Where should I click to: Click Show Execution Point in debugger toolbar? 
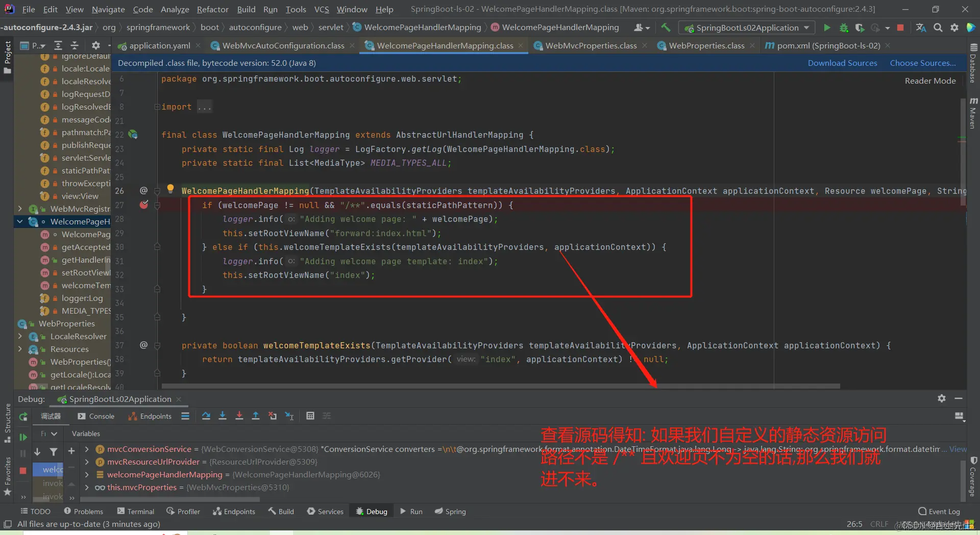click(185, 416)
